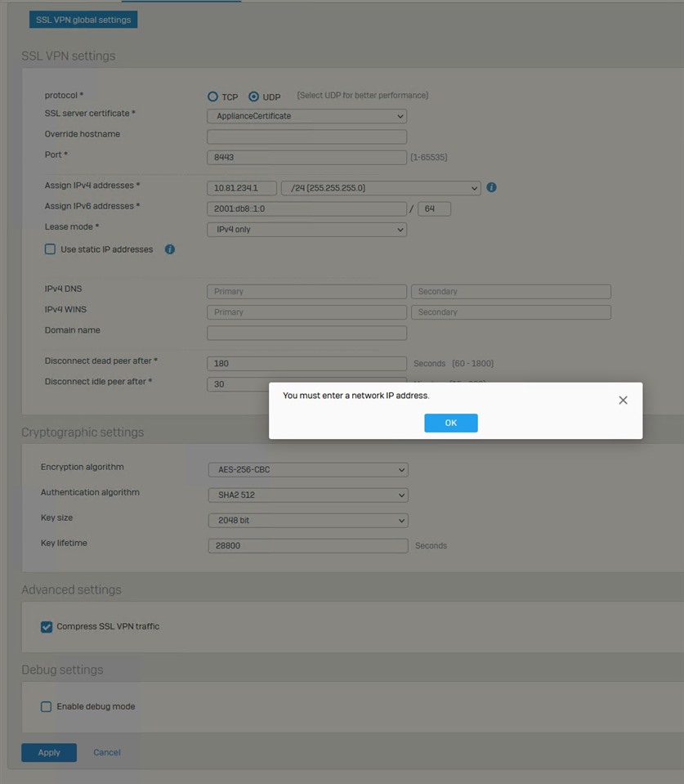Viewport: 684px width, 784px height.
Task: Click the Override hostname field
Action: click(306, 137)
